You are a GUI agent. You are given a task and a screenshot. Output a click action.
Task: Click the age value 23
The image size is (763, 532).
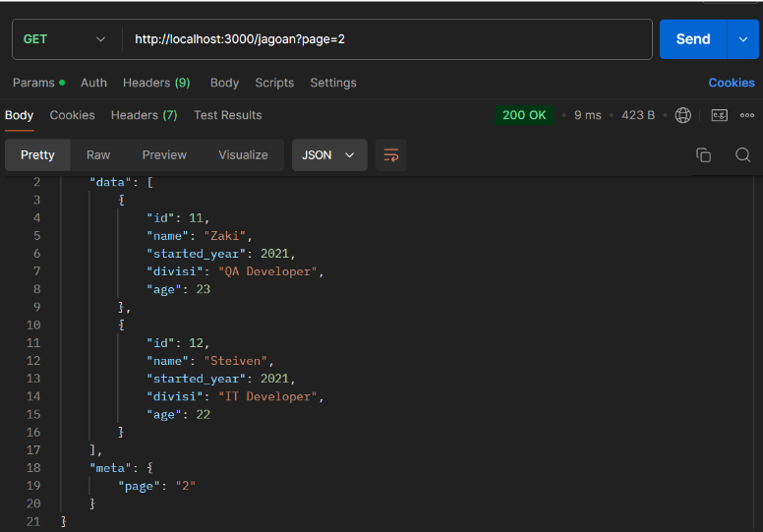click(x=203, y=290)
